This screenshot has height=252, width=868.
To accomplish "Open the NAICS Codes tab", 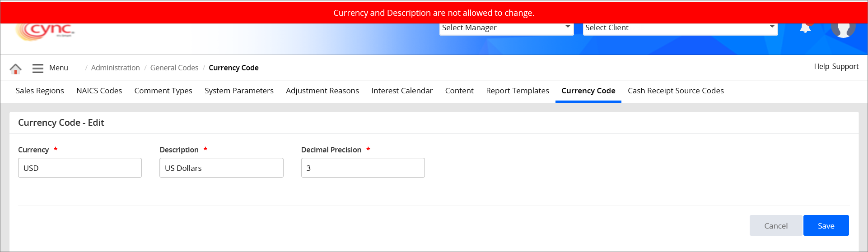I will coord(99,91).
